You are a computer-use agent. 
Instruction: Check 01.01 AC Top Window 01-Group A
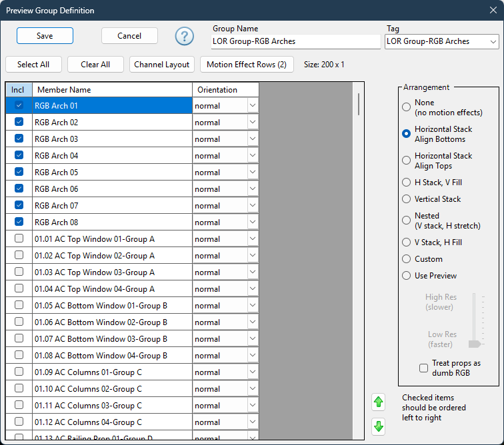[x=19, y=238]
